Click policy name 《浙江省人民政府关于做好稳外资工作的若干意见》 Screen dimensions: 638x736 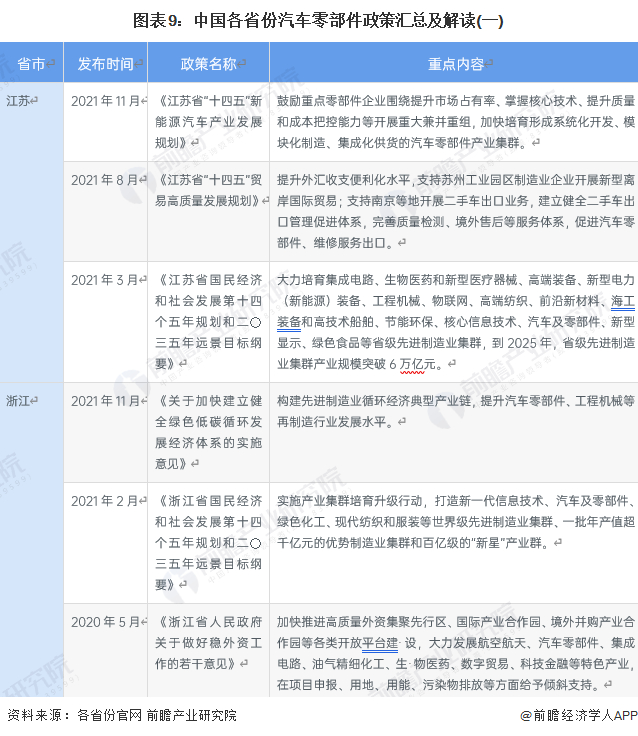[208, 643]
